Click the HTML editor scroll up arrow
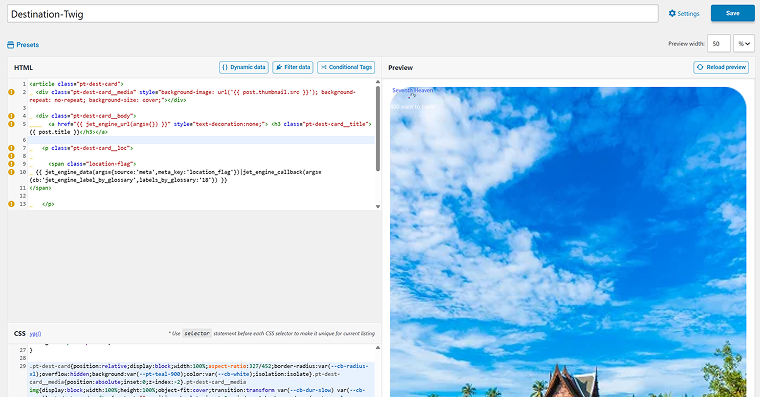This screenshot has width=760, height=397. pos(378,82)
